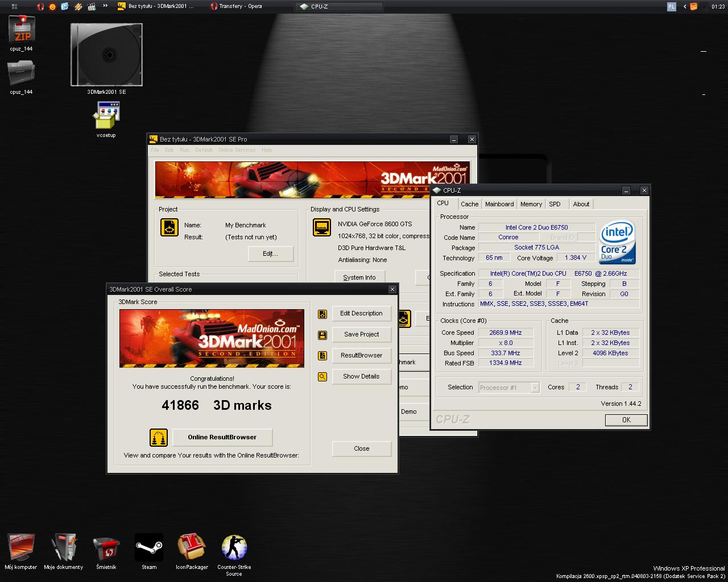Select the 3DMark2001 SE desktop shortcut
The image size is (728, 582).
[106, 59]
